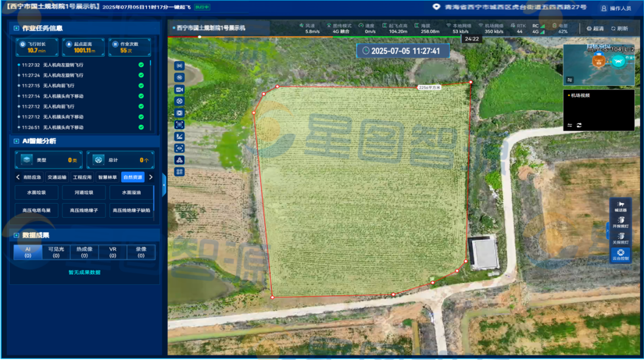The width and height of the screenshot is (644, 360).
Task: Click log row 11:27:32 无人机向左旋转飞行
Action: coord(81,65)
